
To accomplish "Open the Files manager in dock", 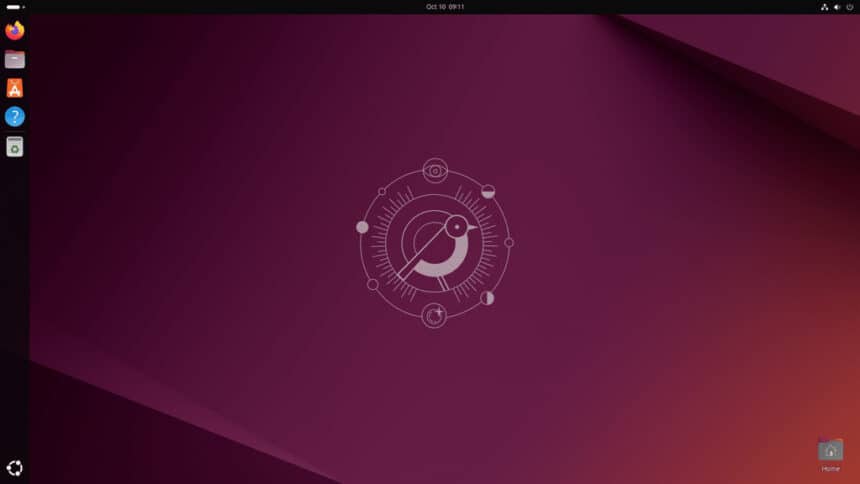I will [x=15, y=59].
